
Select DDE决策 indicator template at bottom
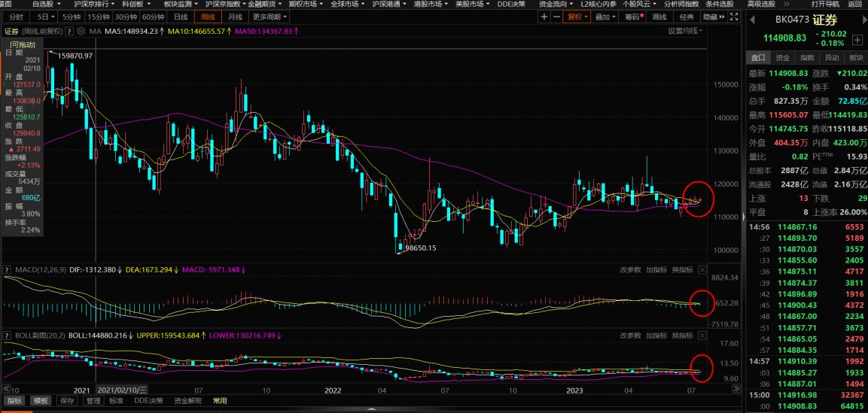pos(148,401)
